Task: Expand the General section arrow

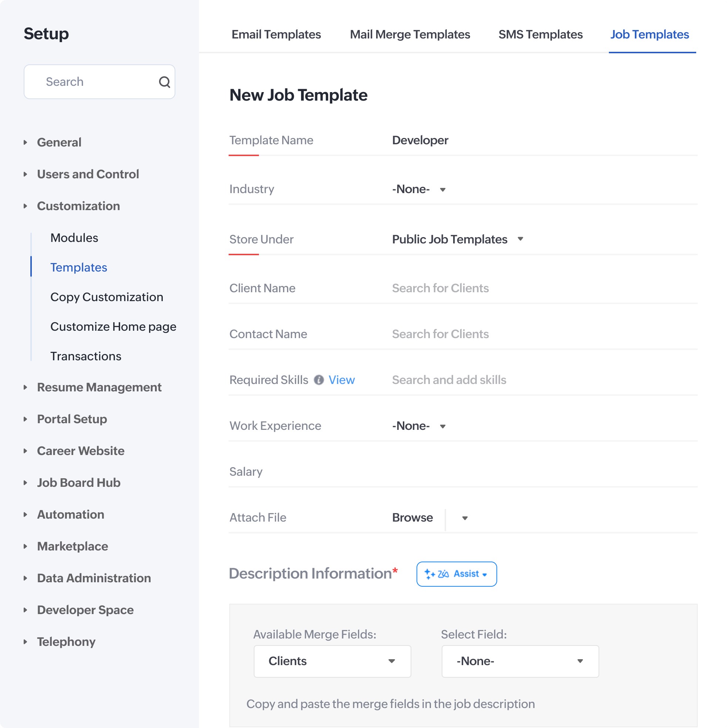Action: click(25, 142)
